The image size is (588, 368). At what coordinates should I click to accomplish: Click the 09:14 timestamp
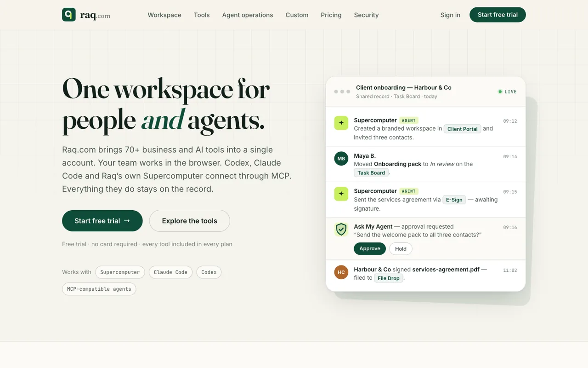[x=510, y=157]
